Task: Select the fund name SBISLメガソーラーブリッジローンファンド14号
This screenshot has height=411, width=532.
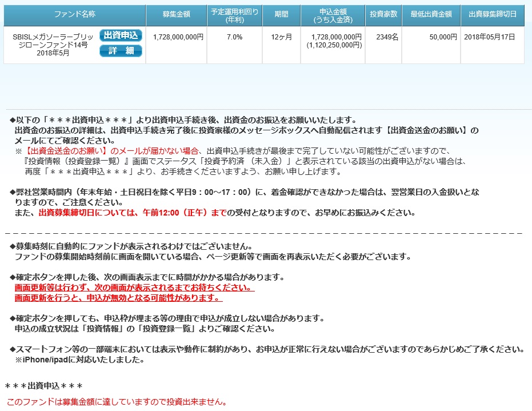Action: coord(53,41)
